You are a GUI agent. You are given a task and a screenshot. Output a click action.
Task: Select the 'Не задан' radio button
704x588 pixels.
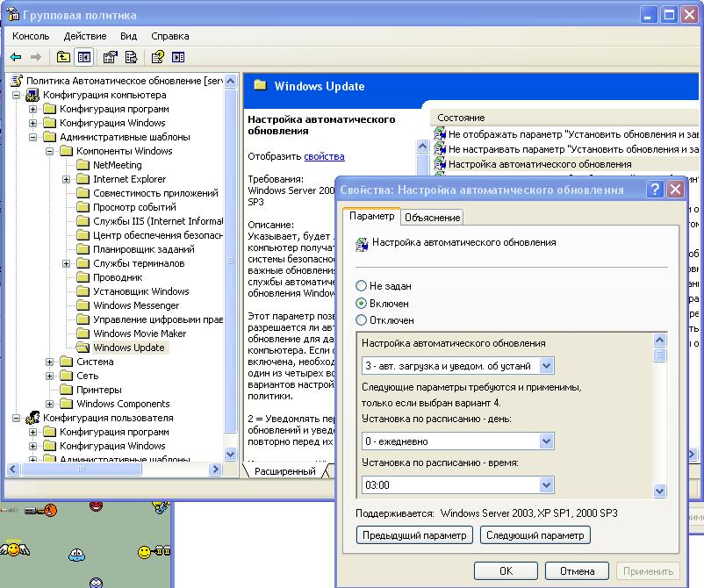coord(361,286)
